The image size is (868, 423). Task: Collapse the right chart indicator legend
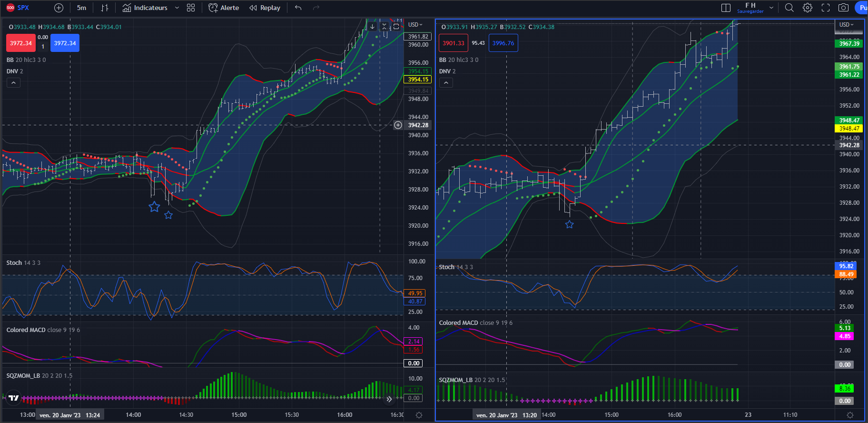(446, 83)
